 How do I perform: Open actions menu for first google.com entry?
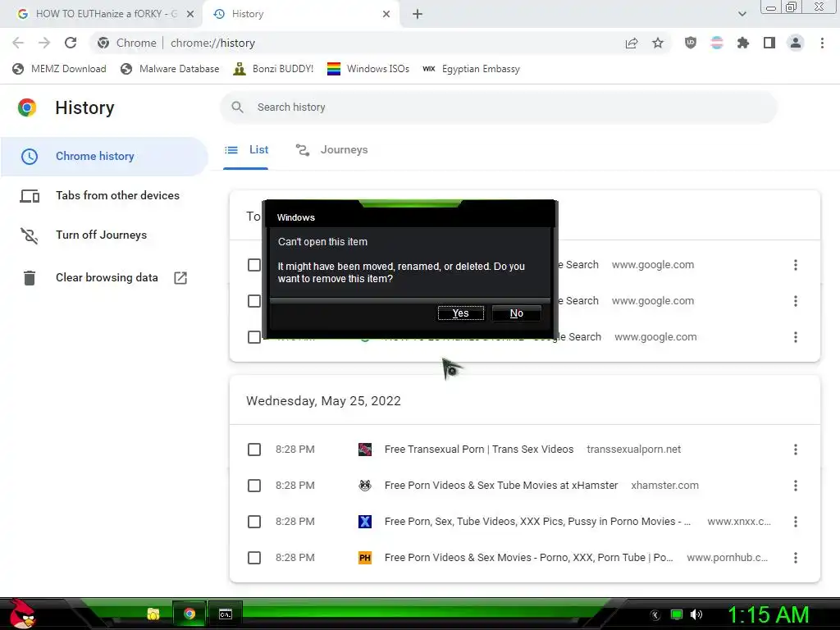point(796,265)
